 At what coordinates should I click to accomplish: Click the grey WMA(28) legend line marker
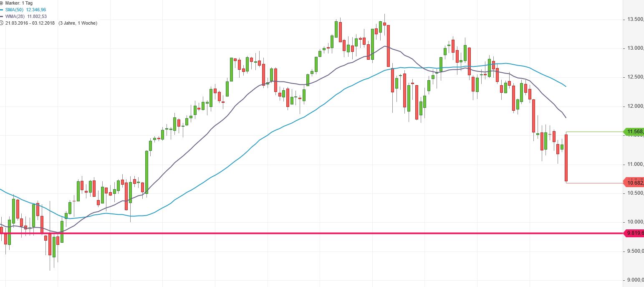2,16
